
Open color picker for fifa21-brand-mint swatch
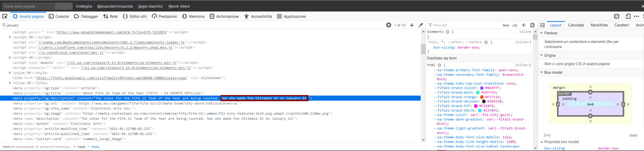[x=478, y=92]
